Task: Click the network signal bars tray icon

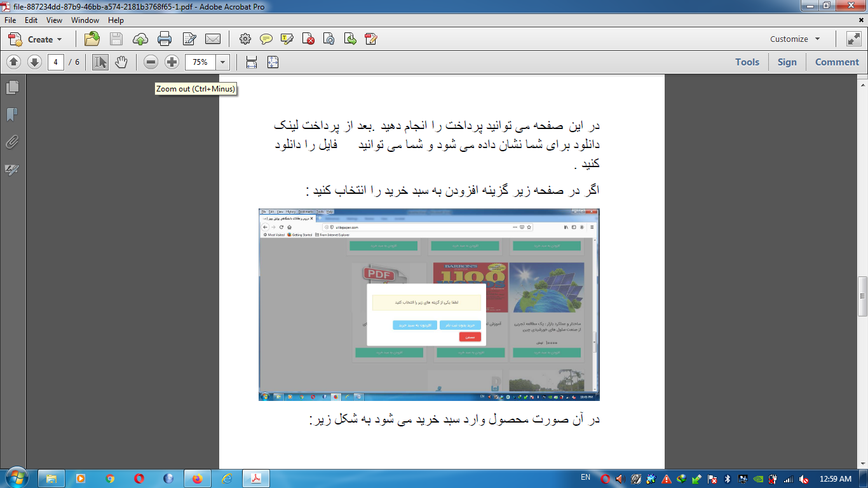Action: tap(789, 479)
